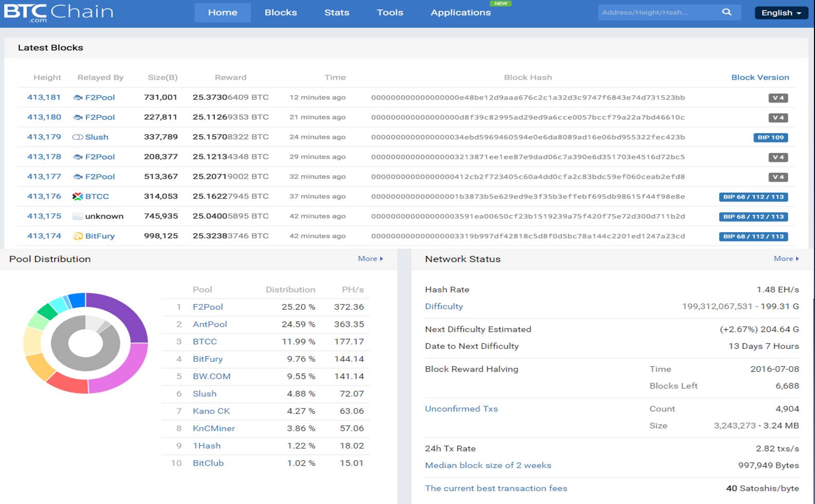The width and height of the screenshot is (815, 504).
Task: Open the Applications menu
Action: (x=461, y=12)
